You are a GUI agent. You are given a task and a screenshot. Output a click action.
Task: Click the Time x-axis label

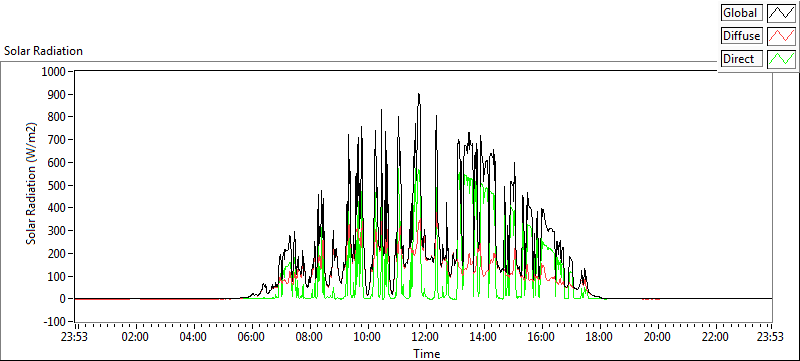point(427,353)
